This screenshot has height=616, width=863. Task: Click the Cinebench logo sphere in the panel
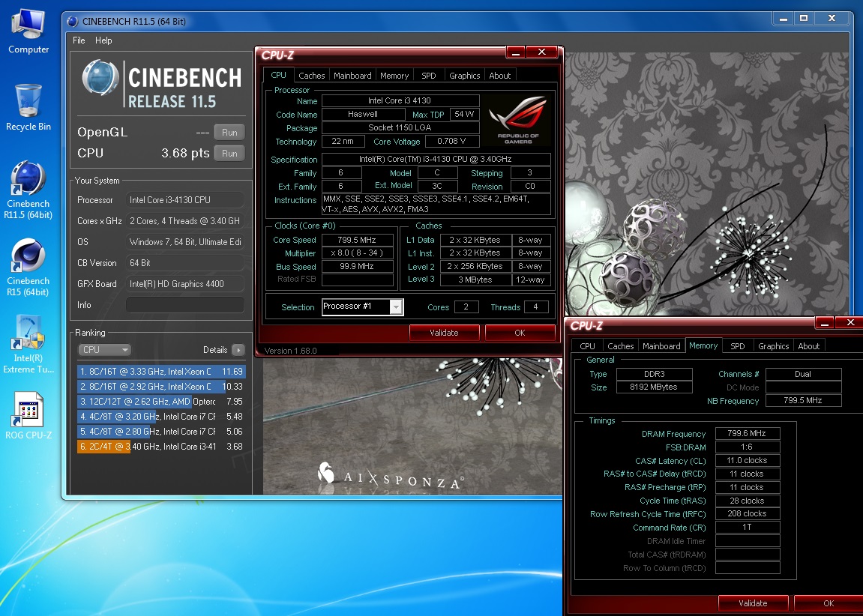tap(100, 78)
